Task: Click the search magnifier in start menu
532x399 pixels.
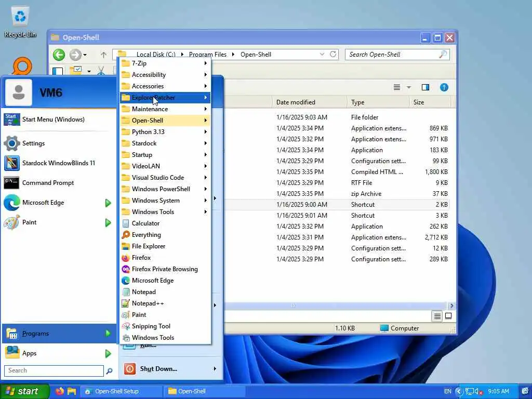Action: point(109,371)
